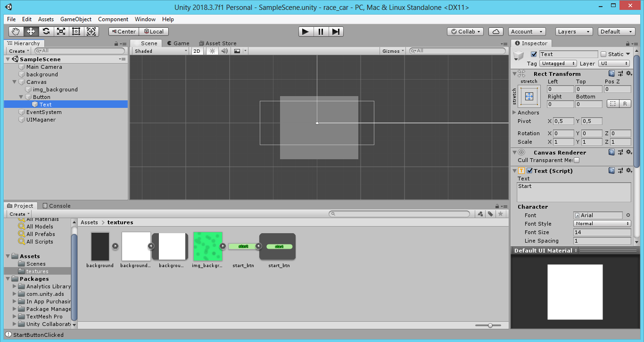Image resolution: width=644 pixels, height=342 pixels.
Task: Toggle scene effects image icon
Action: coord(237,51)
